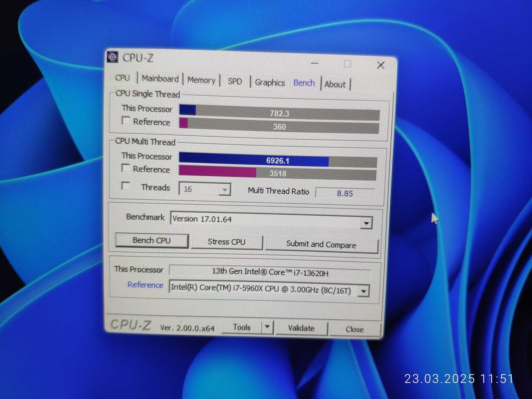532x399 pixels.
Task: Click the Multi Thread Ratio value 8.85
Action: click(x=345, y=194)
